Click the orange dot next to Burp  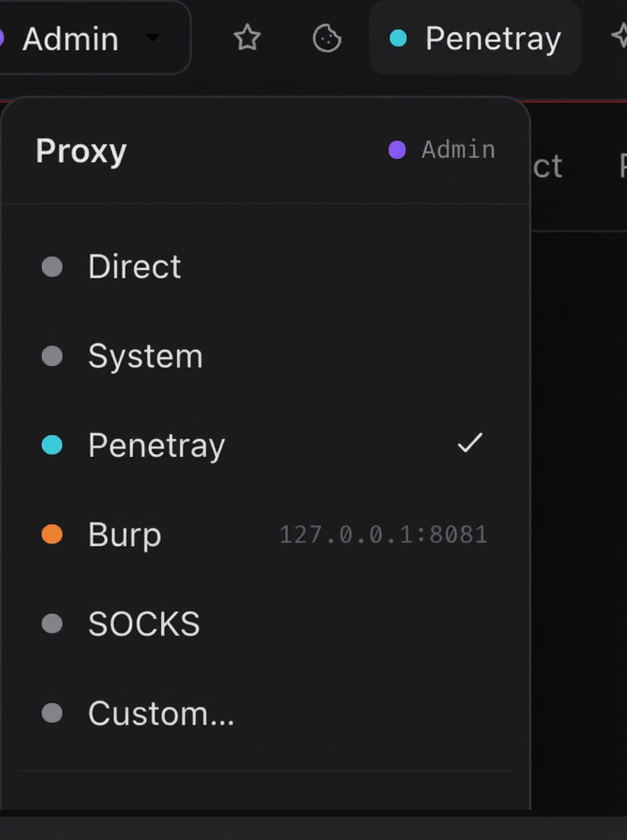coord(52,535)
